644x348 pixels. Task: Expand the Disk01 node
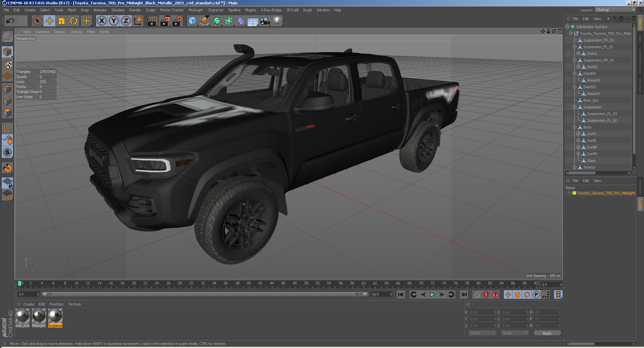[578, 54]
